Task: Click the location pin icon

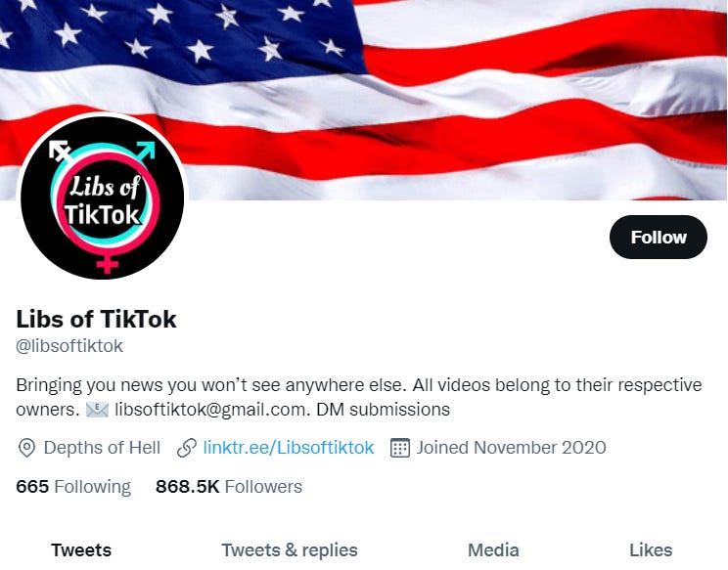Action: 26,448
